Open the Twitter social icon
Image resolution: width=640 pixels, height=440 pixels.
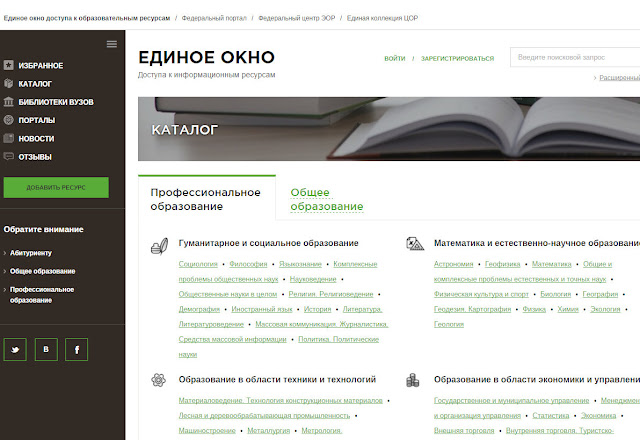pyautogui.click(x=15, y=349)
